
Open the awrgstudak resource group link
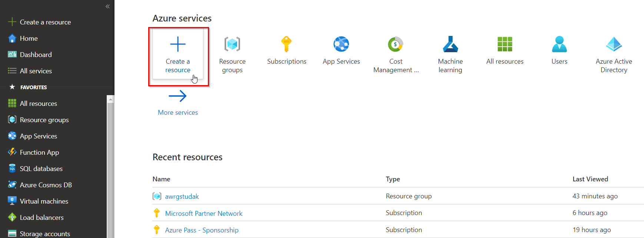click(x=182, y=197)
